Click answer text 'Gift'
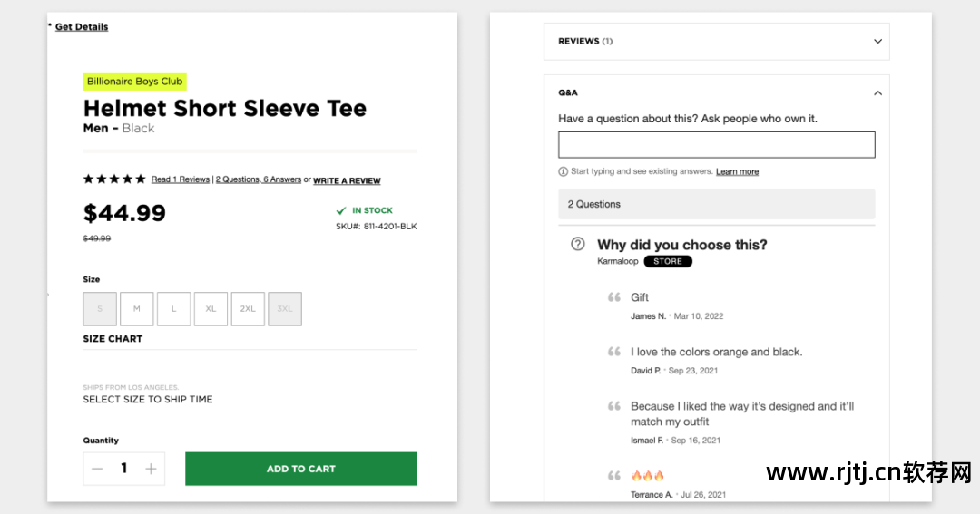Screen dimensions: 980x514 coord(640,297)
